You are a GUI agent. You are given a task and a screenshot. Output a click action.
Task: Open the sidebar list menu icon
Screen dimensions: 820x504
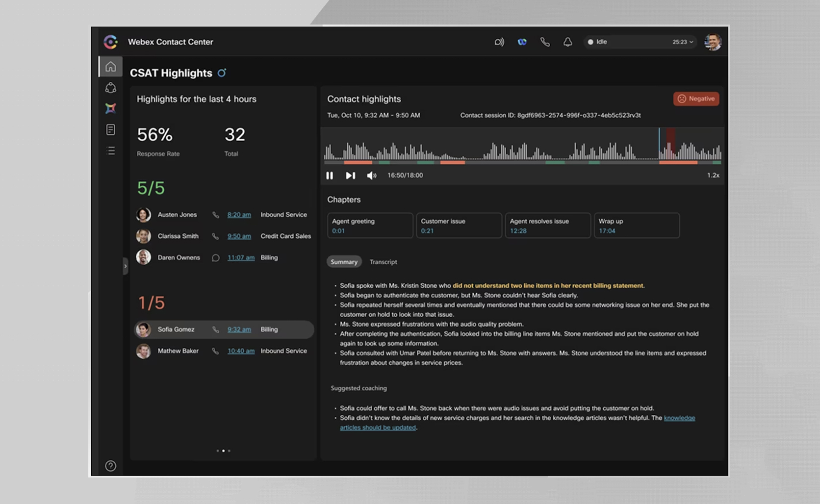pyautogui.click(x=111, y=151)
